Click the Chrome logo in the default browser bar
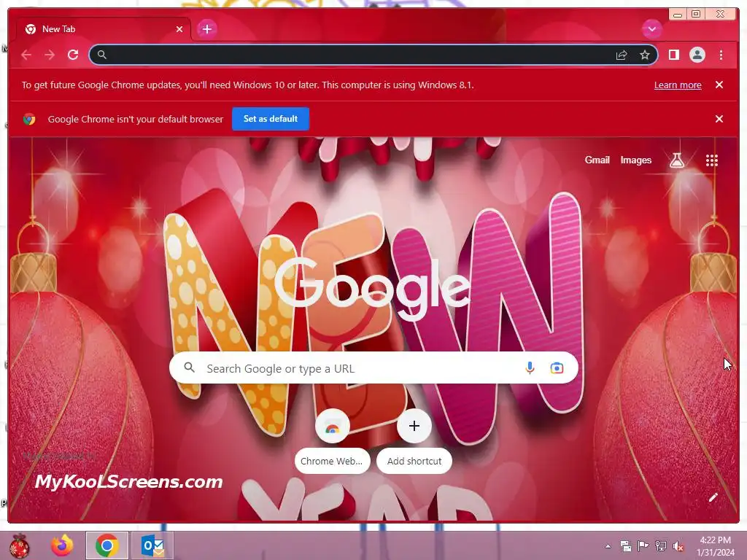Screen dimensions: 747x560 coord(29,119)
